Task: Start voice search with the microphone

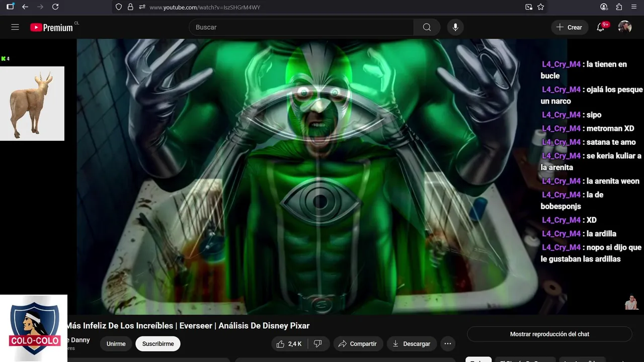Action: pos(455,27)
